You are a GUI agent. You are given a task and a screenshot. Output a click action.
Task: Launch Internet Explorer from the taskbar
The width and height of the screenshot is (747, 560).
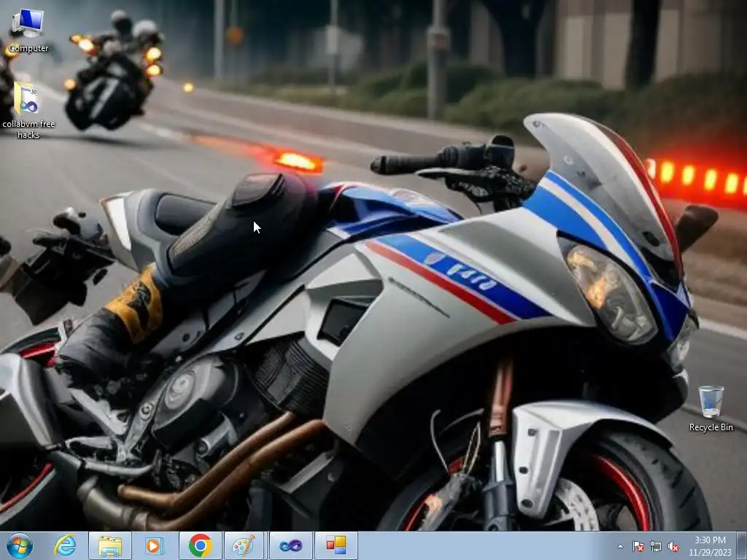65,545
